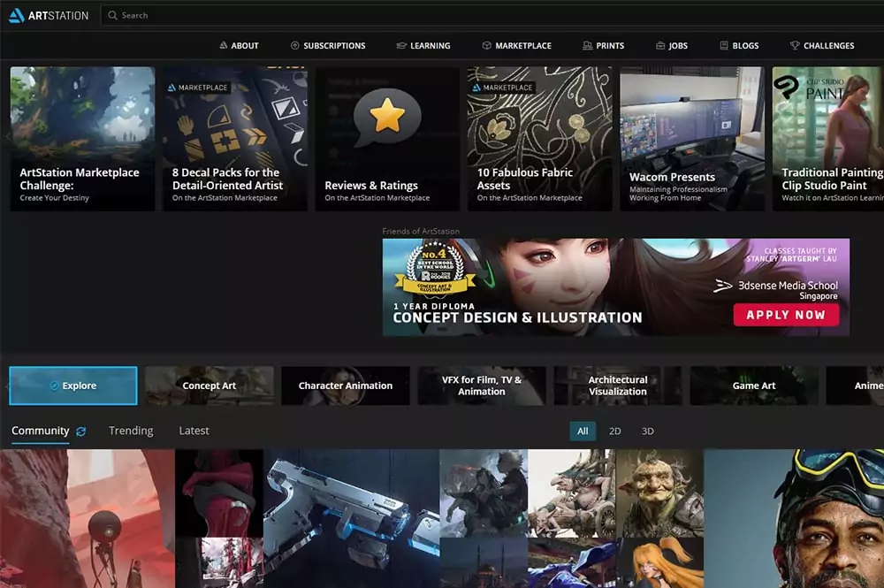Click the gold star speech bubble icon
The width and height of the screenshot is (884, 588).
click(387, 117)
